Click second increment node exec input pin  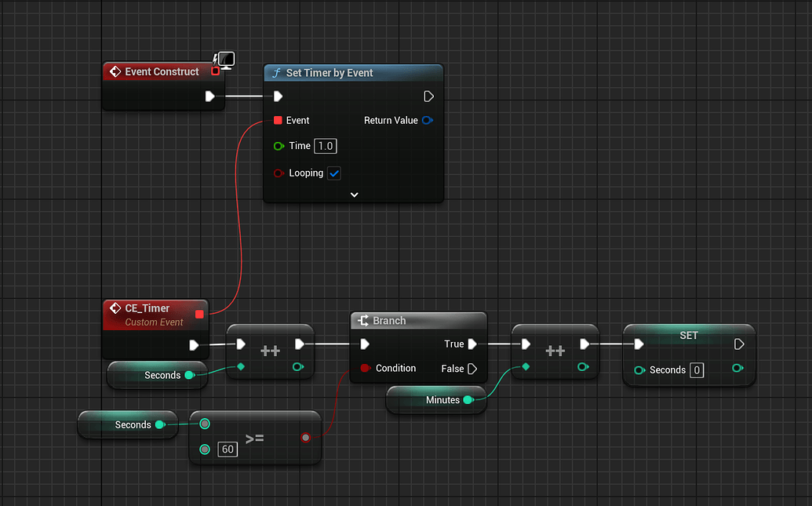coord(526,344)
